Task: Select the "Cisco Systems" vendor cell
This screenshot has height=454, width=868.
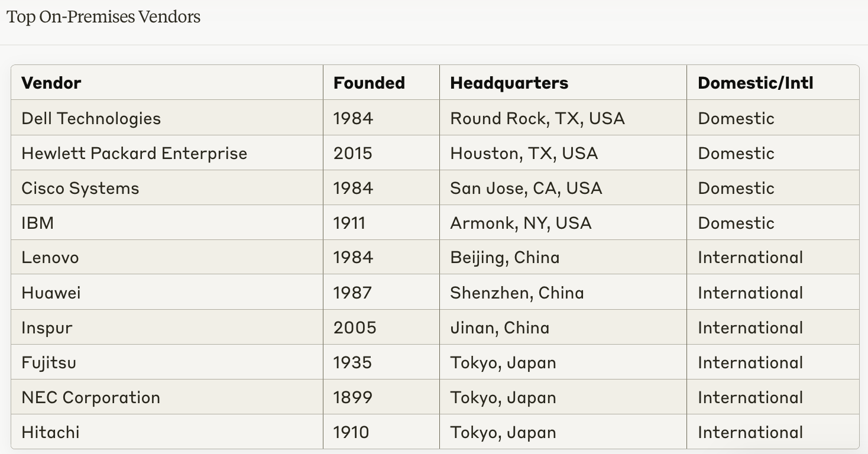Action: (x=167, y=188)
